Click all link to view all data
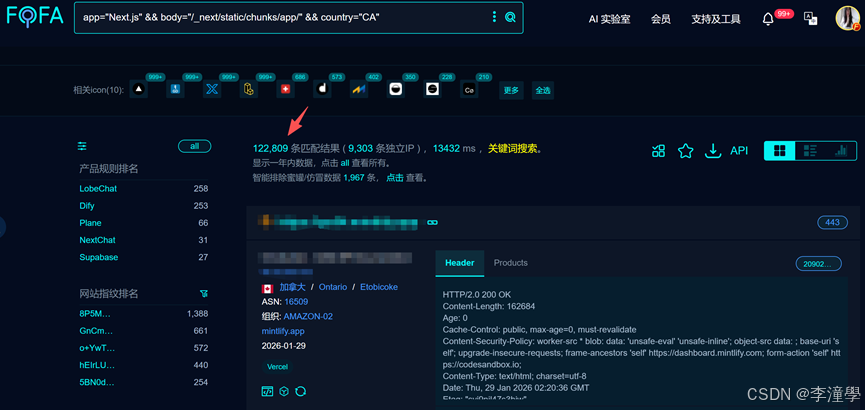Image resolution: width=865 pixels, height=410 pixels. [x=345, y=163]
